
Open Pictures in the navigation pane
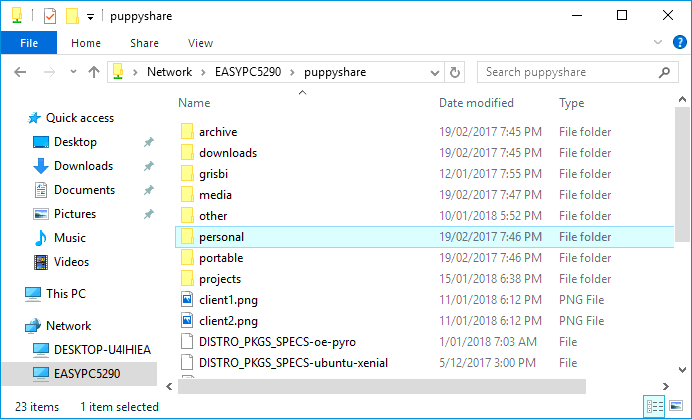pyautogui.click(x=75, y=214)
